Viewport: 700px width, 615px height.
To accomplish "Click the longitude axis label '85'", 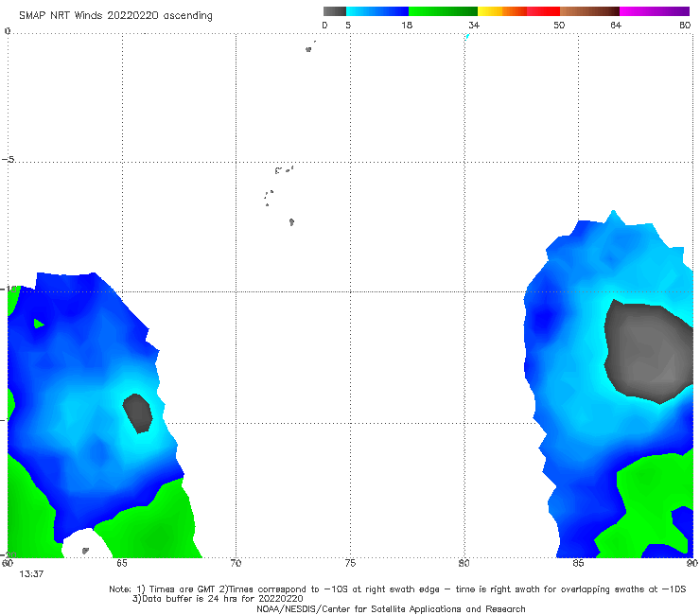I will pos(578,563).
